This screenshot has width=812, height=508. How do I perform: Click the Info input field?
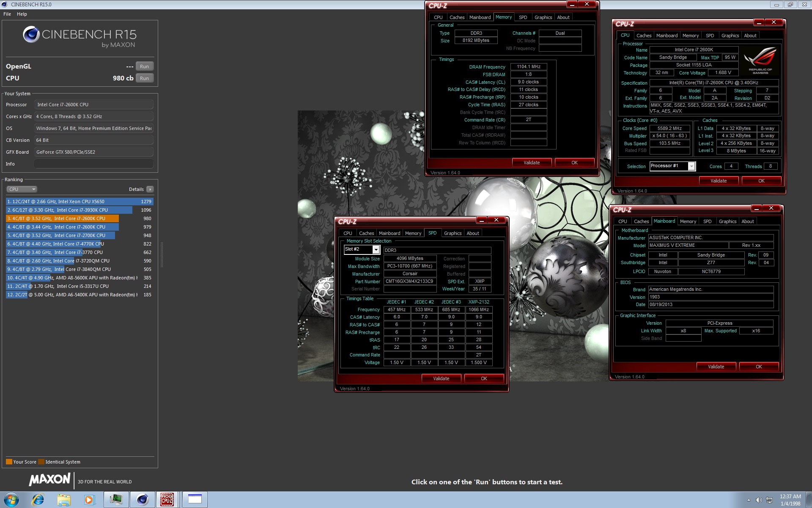pos(93,164)
